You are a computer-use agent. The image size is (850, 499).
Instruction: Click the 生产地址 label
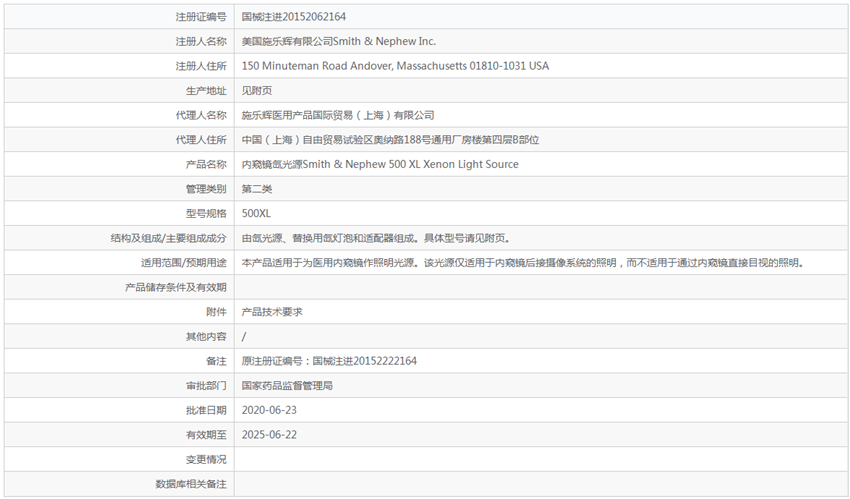(206, 90)
